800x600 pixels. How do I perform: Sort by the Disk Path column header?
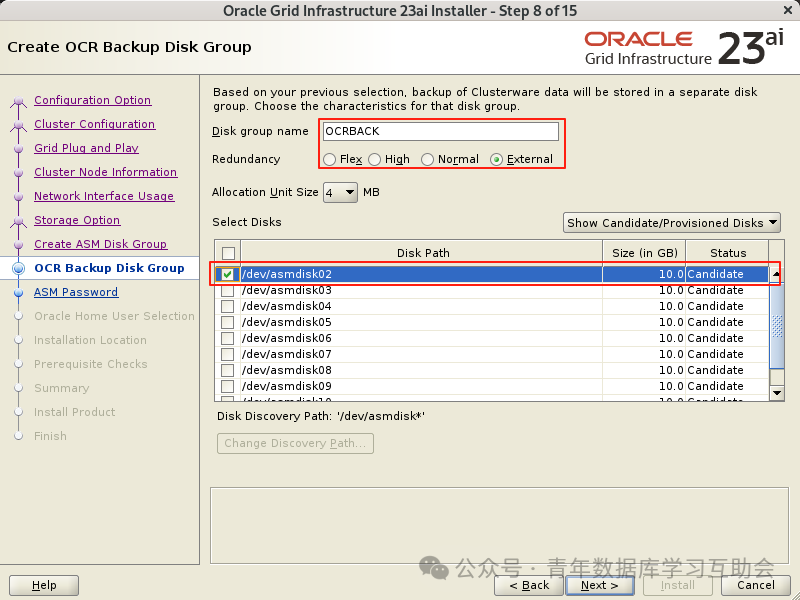point(422,253)
